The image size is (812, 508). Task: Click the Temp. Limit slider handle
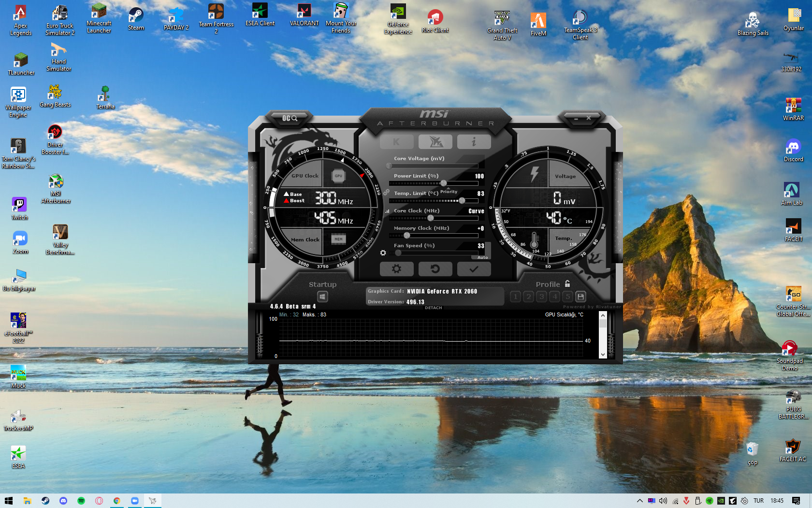(x=462, y=201)
